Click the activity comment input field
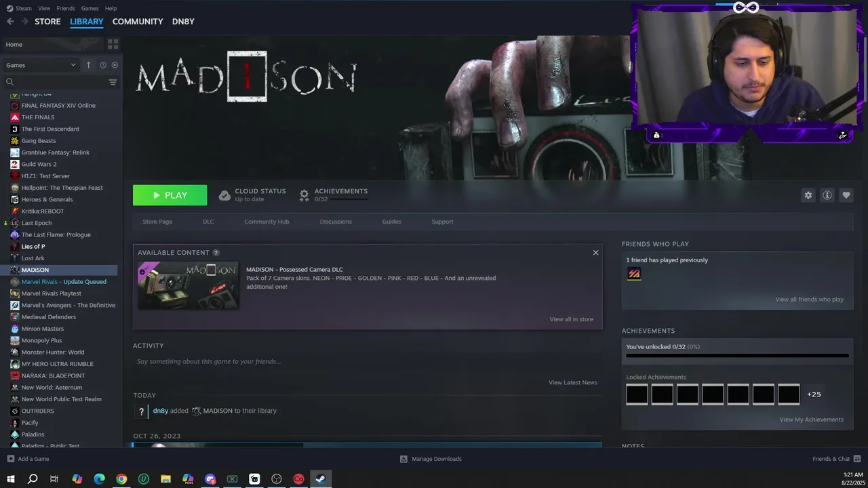868x488 pixels. 367,361
